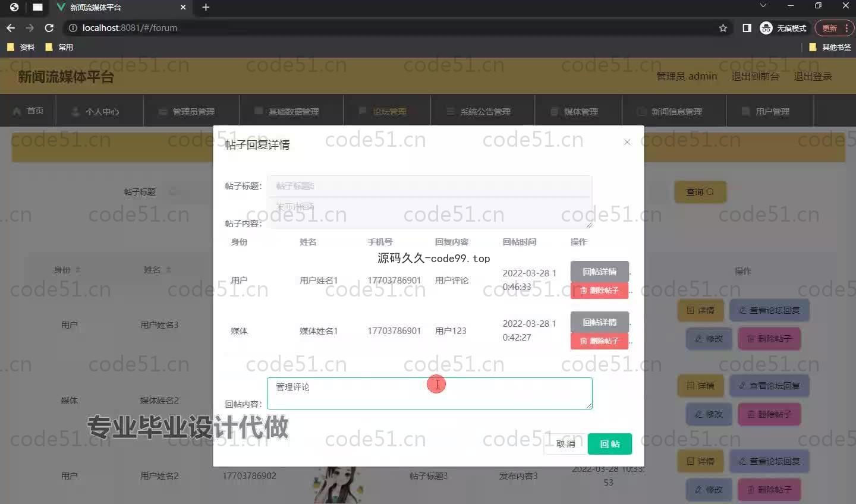Click the address bar URL

pyautogui.click(x=130, y=28)
